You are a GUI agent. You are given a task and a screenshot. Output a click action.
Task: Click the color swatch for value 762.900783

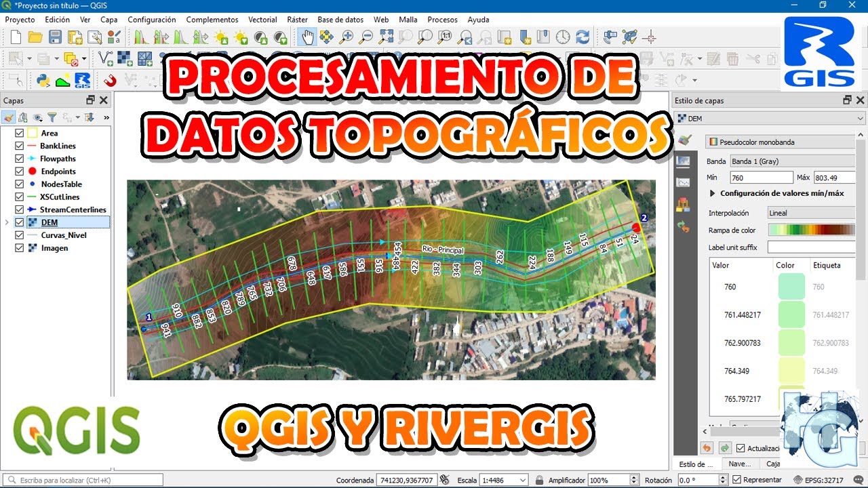tap(791, 343)
